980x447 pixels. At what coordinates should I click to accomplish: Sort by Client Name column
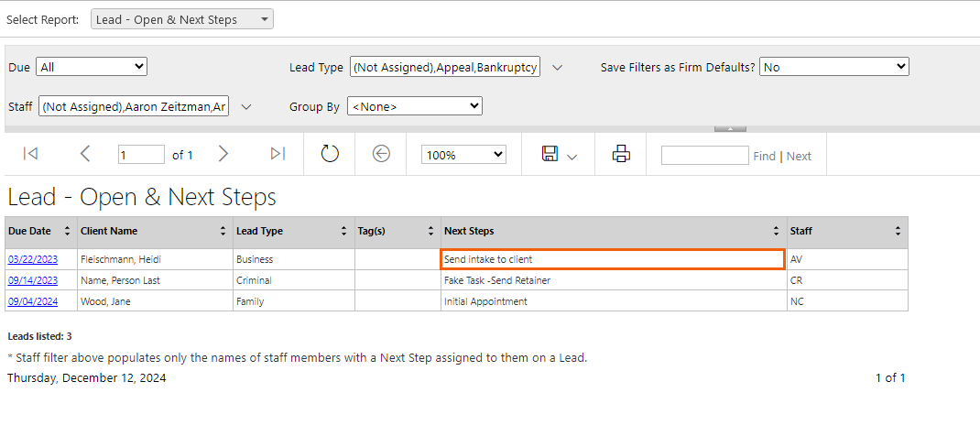(223, 232)
